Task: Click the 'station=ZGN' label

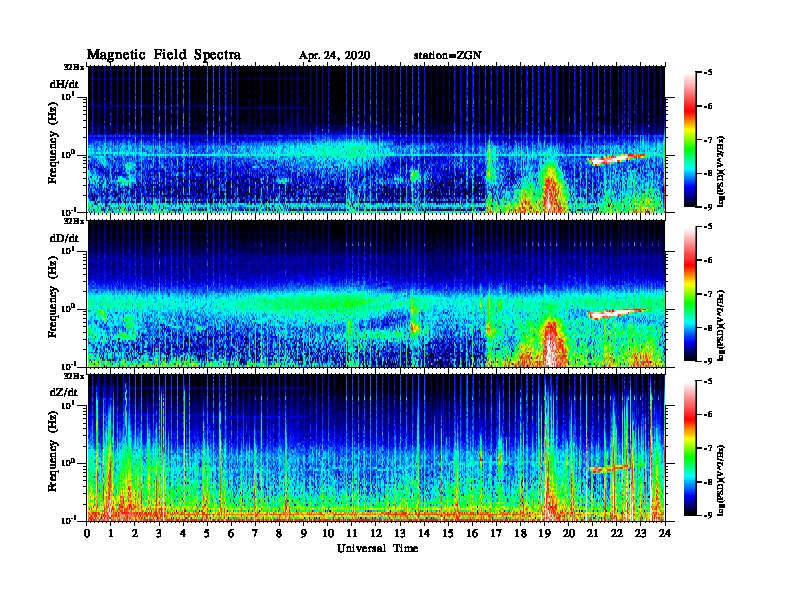Action: click(x=448, y=55)
